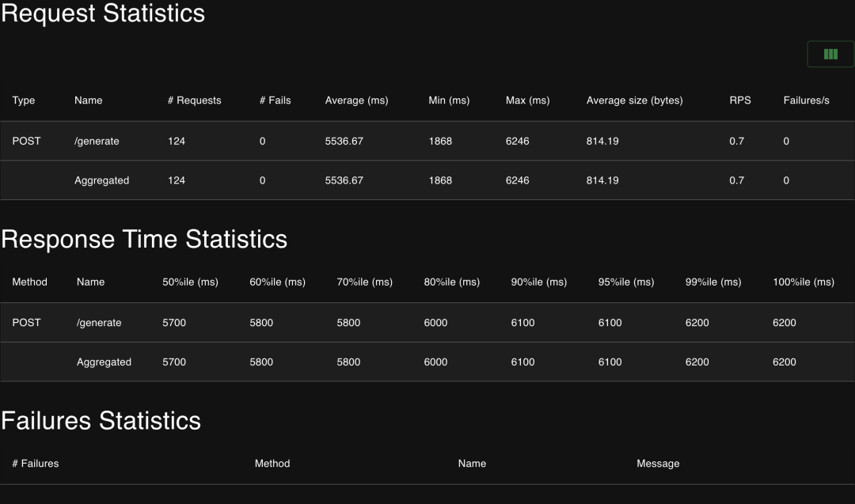Click the 50%ile (ms) column header
The image size is (855, 504).
click(190, 282)
